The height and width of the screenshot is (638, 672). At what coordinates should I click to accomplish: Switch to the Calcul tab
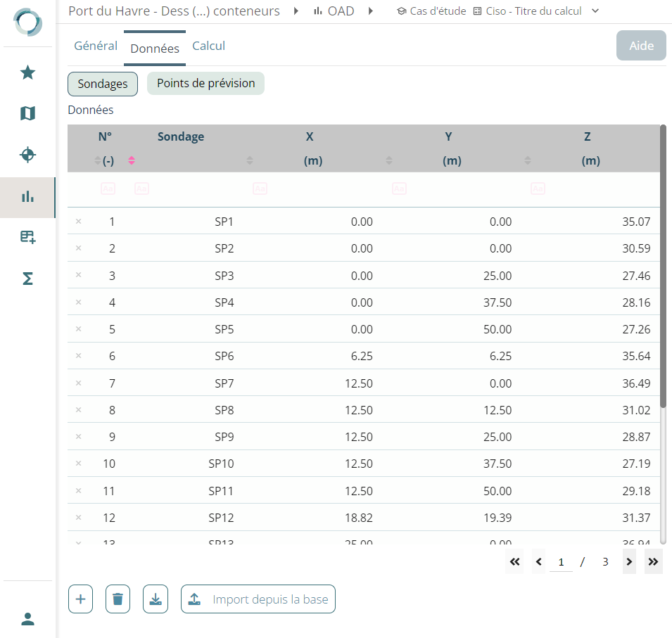pos(208,46)
